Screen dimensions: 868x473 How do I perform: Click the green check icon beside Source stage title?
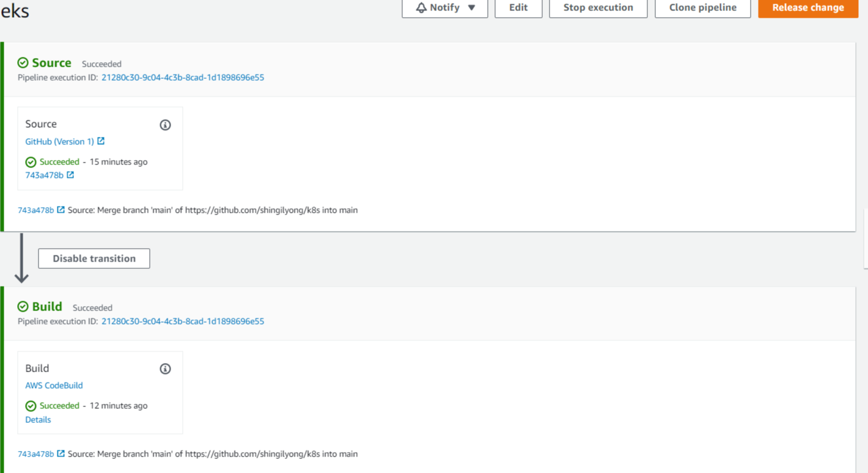coord(23,63)
